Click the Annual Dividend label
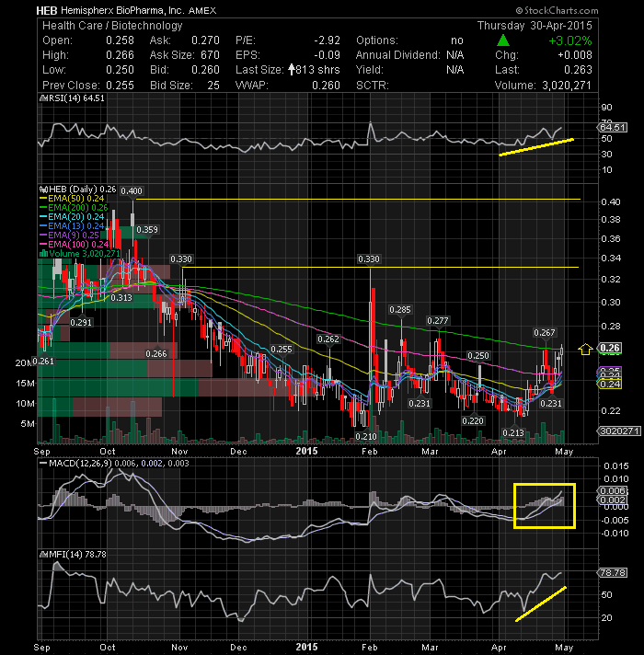Image resolution: width=644 pixels, height=655 pixels. click(x=398, y=55)
